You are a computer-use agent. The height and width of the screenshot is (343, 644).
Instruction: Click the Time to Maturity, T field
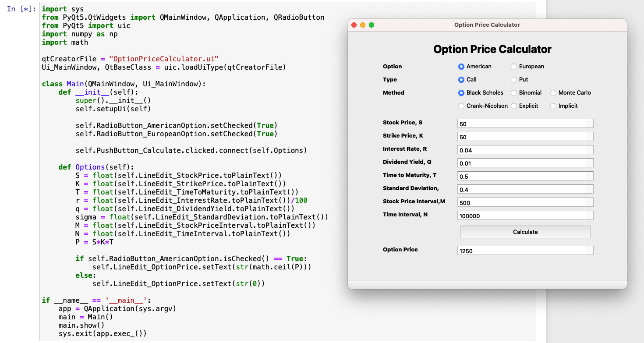[521, 176]
